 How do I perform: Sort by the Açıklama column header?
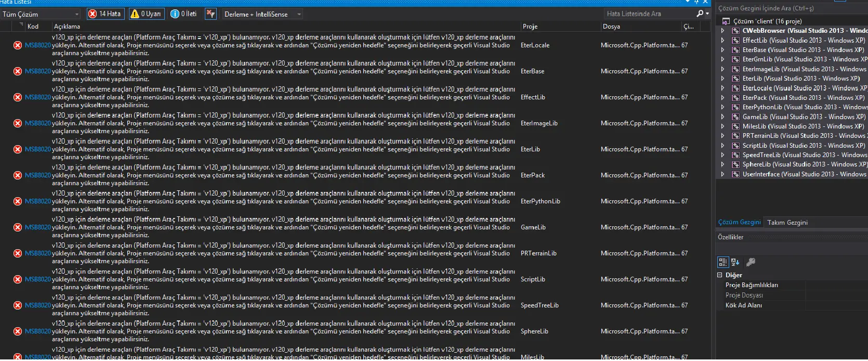pos(67,26)
